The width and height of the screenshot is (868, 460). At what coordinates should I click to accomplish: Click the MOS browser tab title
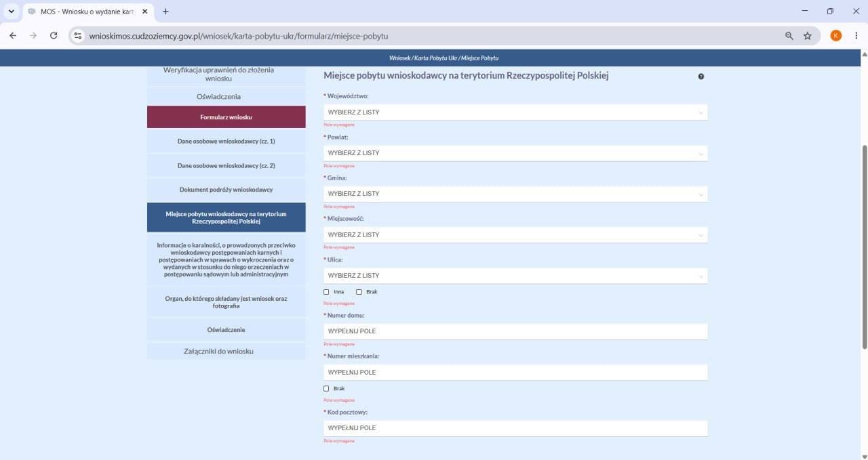tap(87, 12)
